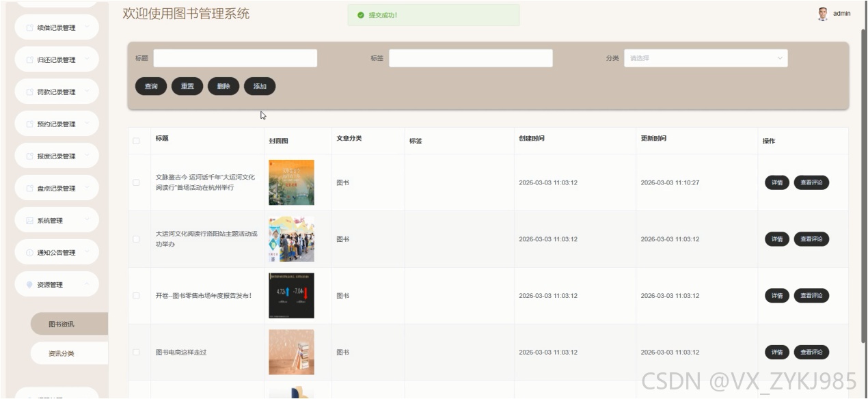Click the 更新时间 column header
868x399 pixels.
click(x=653, y=139)
